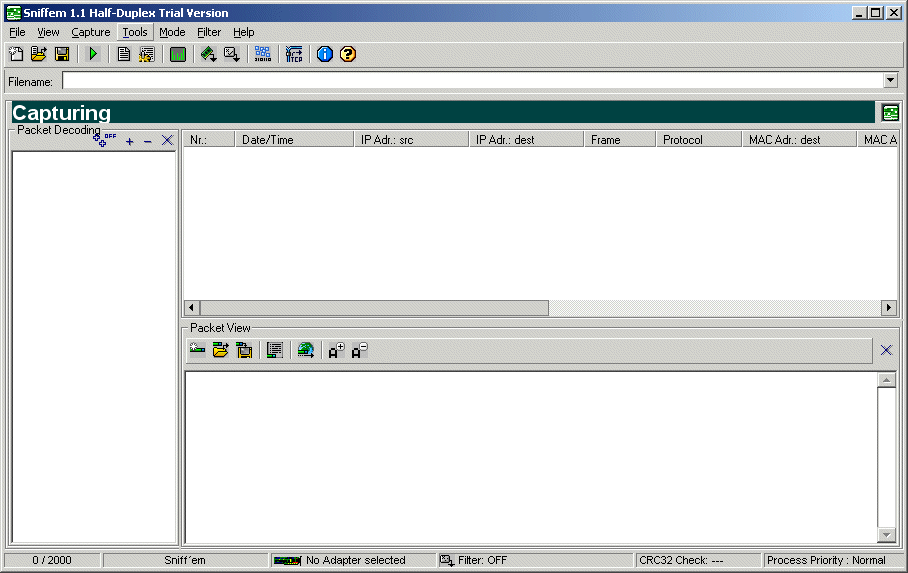Sort by the Nr.: column header
Viewport: 908px width, 573px height.
tap(209, 140)
